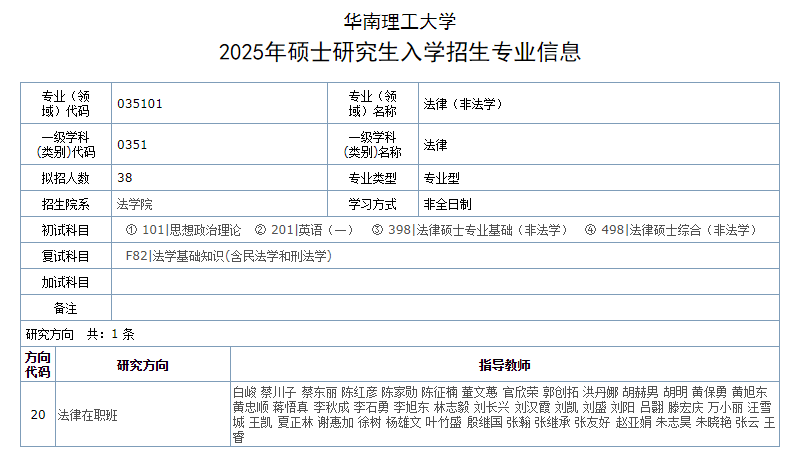The width and height of the screenshot is (790, 454).
Task: Click the 备注 label
Action: [65, 308]
